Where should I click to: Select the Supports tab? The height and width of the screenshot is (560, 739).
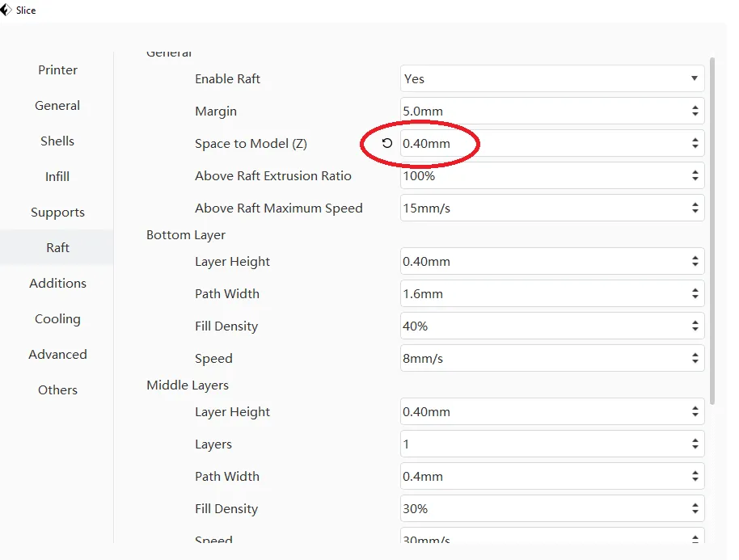point(57,212)
